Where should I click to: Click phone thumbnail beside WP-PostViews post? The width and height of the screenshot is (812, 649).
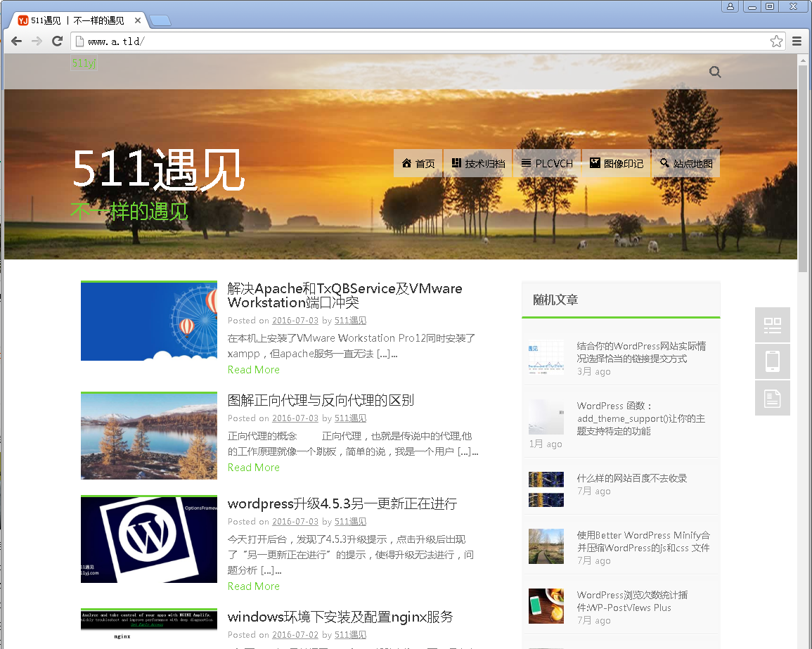(546, 606)
